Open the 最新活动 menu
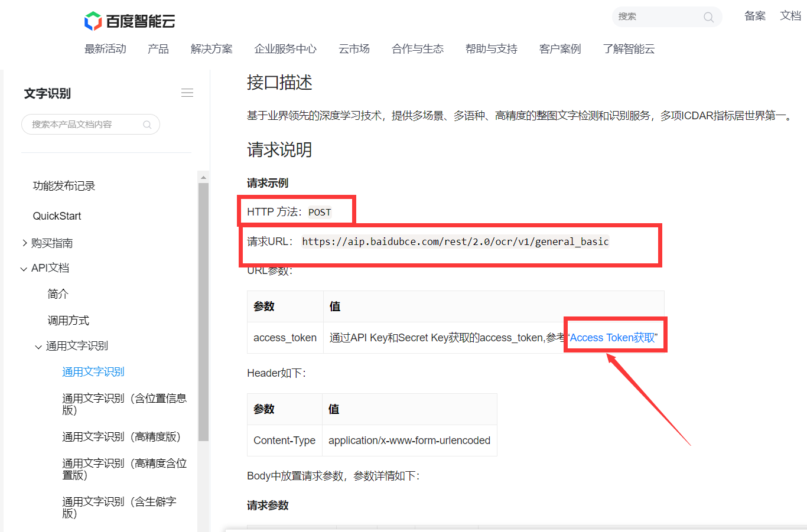The image size is (807, 532). click(105, 49)
